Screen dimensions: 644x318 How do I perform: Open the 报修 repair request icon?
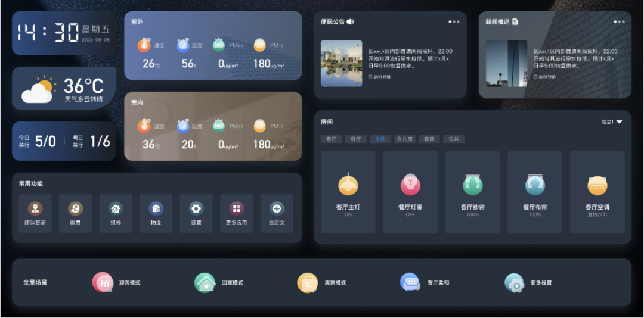(x=116, y=209)
